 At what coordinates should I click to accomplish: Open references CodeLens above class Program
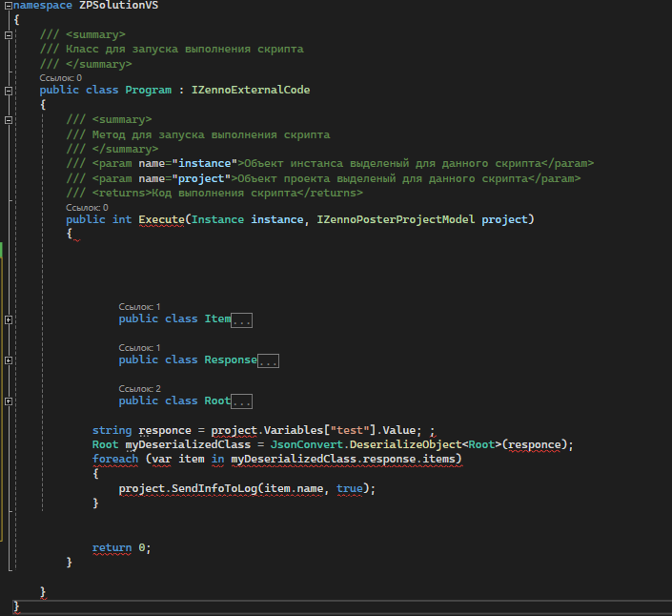pos(60,77)
